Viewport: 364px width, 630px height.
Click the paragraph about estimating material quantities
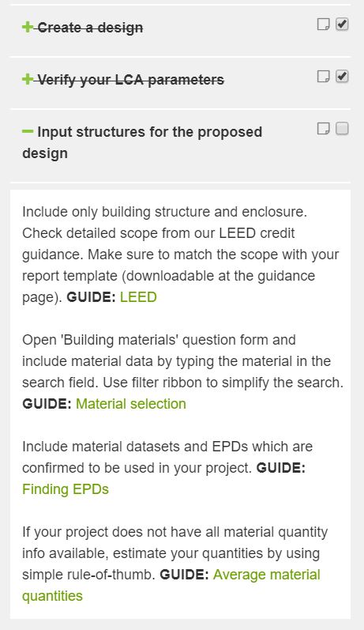[175, 564]
